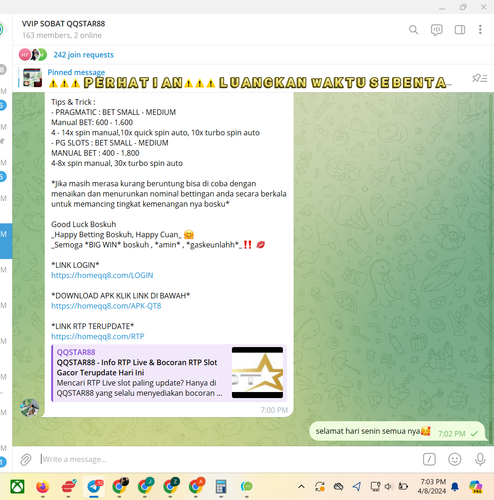This screenshot has width=494, height=500.
Task: Open notifications bell icon
Action: point(455,487)
